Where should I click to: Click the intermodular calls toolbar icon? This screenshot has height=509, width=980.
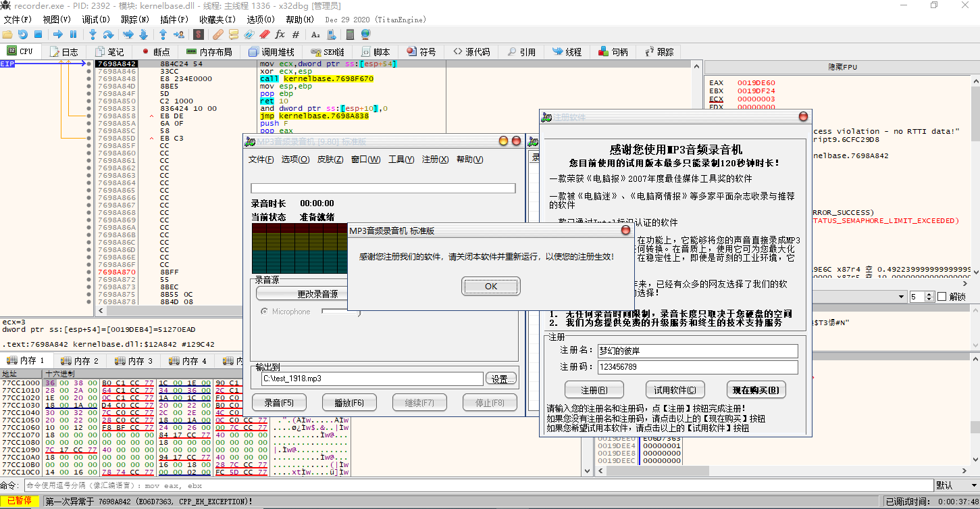331,34
